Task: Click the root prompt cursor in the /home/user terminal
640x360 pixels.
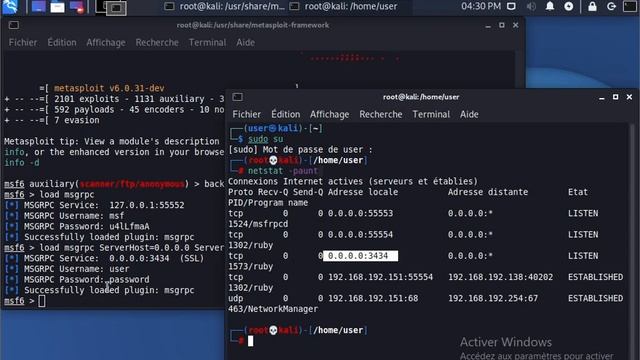Action: pyautogui.click(x=251, y=341)
